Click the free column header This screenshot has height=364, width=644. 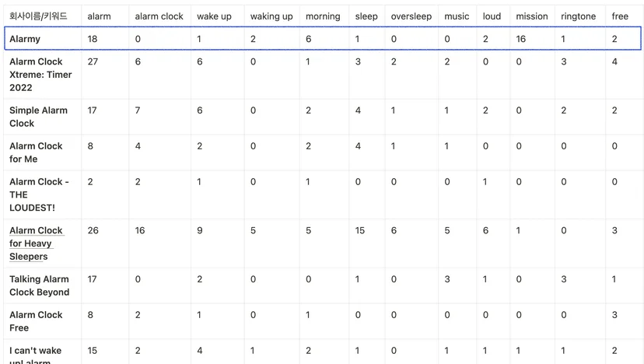[624, 16]
